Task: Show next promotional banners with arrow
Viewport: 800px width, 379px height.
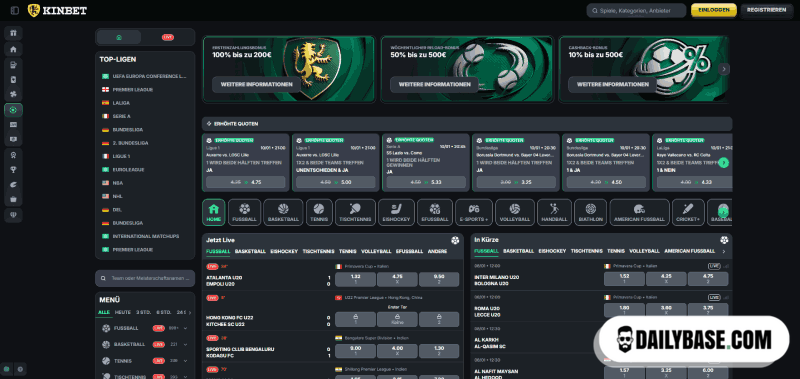Action: point(723,69)
